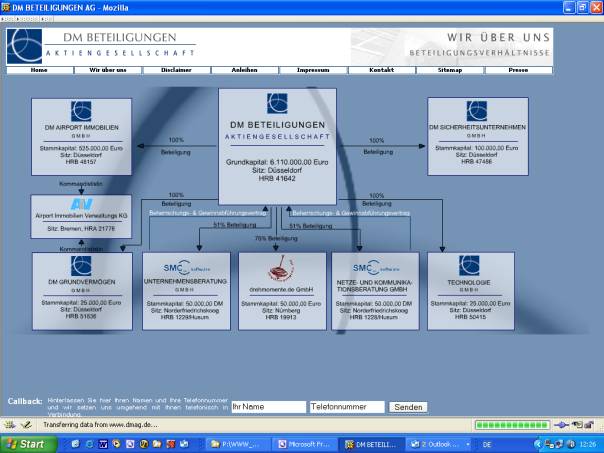Screen dimensions: 604x453
Task: Click the logo in DM Sicherheitsunternehmen card
Action: point(477,111)
